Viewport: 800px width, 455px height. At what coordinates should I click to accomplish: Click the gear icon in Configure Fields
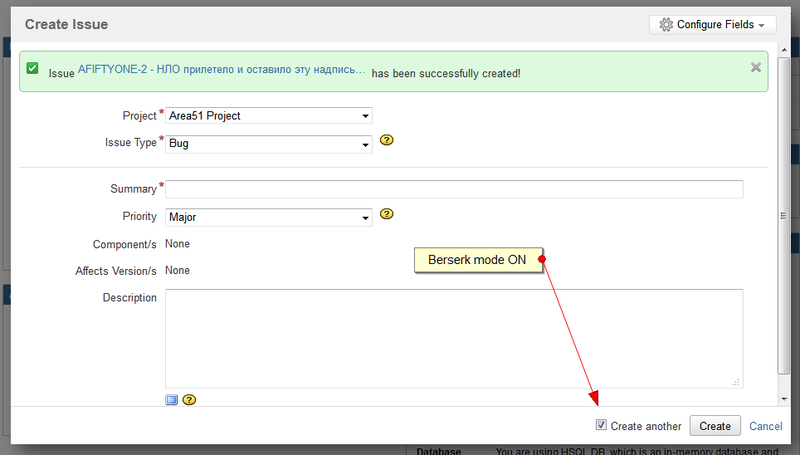pos(666,24)
